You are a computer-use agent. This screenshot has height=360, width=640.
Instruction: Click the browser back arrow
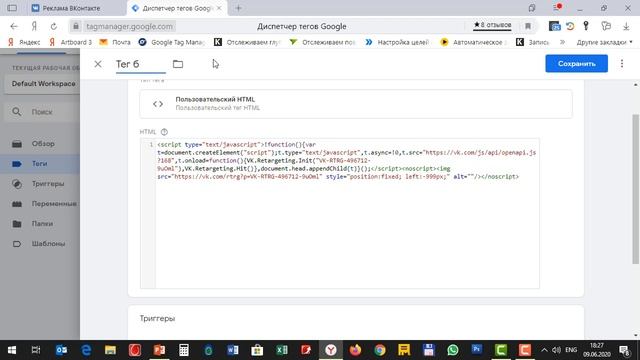[x=14, y=26]
